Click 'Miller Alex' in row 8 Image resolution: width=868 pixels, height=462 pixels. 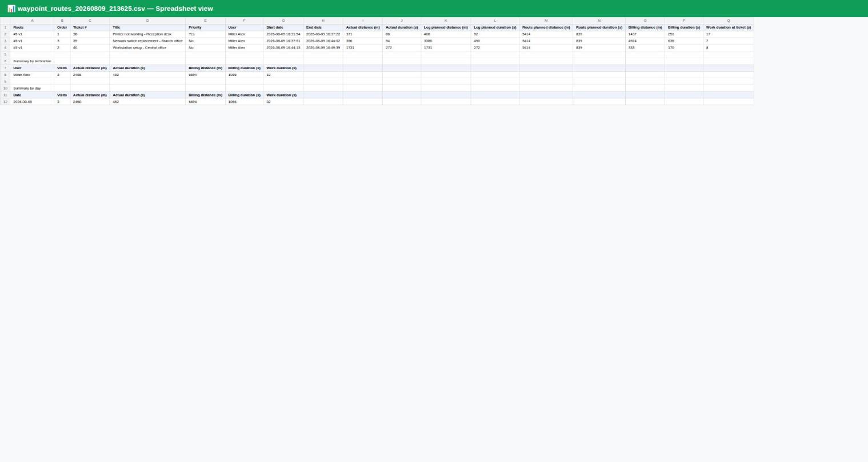[32, 75]
